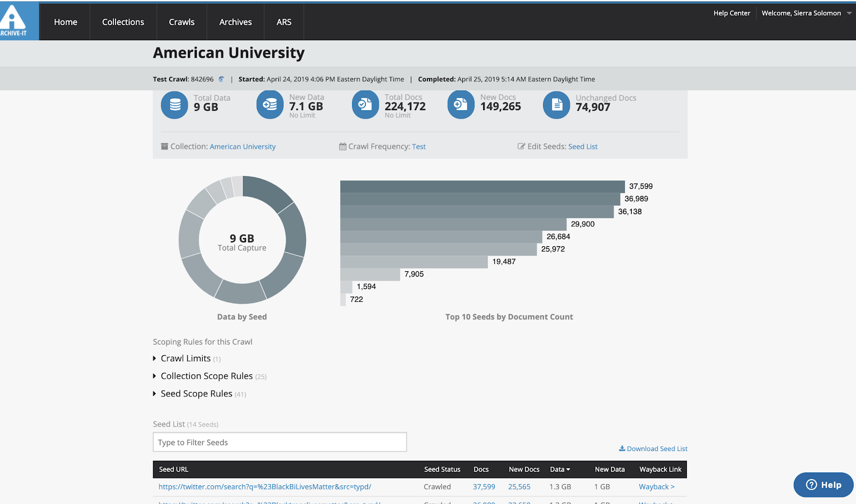Viewport: 856px width, 504px height.
Task: Click the refresh icon next to Test Crawl 842696
Action: [x=221, y=79]
